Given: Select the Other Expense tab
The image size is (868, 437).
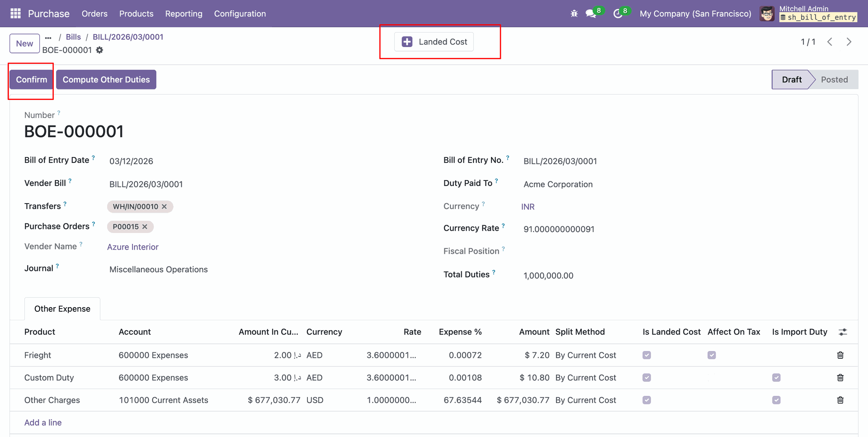Looking at the screenshot, I should pyautogui.click(x=62, y=309).
